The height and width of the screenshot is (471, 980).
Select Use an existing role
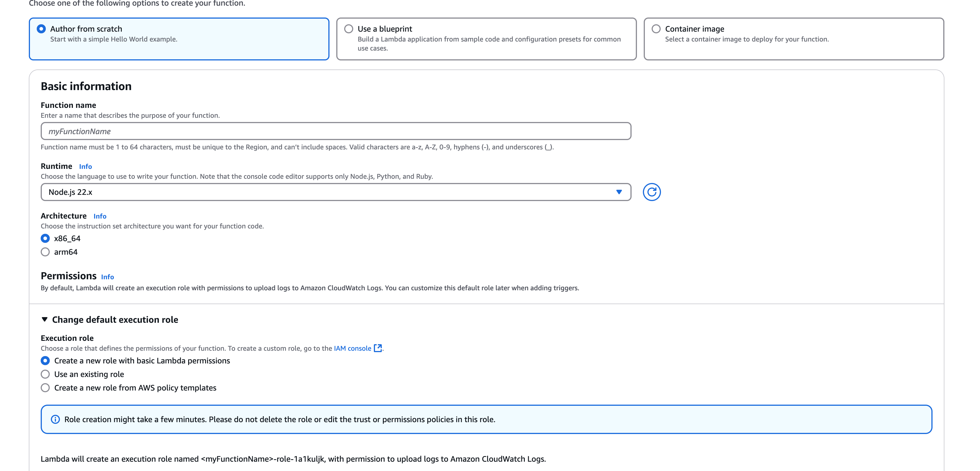(x=45, y=374)
